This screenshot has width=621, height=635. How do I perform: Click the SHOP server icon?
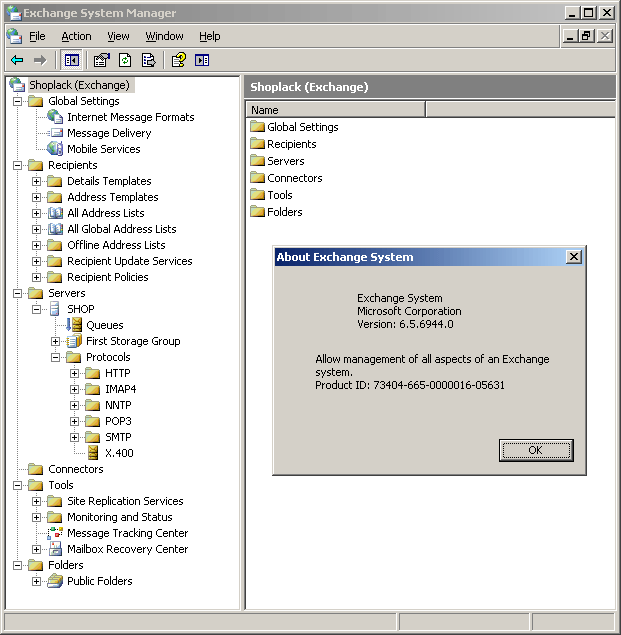[x=55, y=309]
